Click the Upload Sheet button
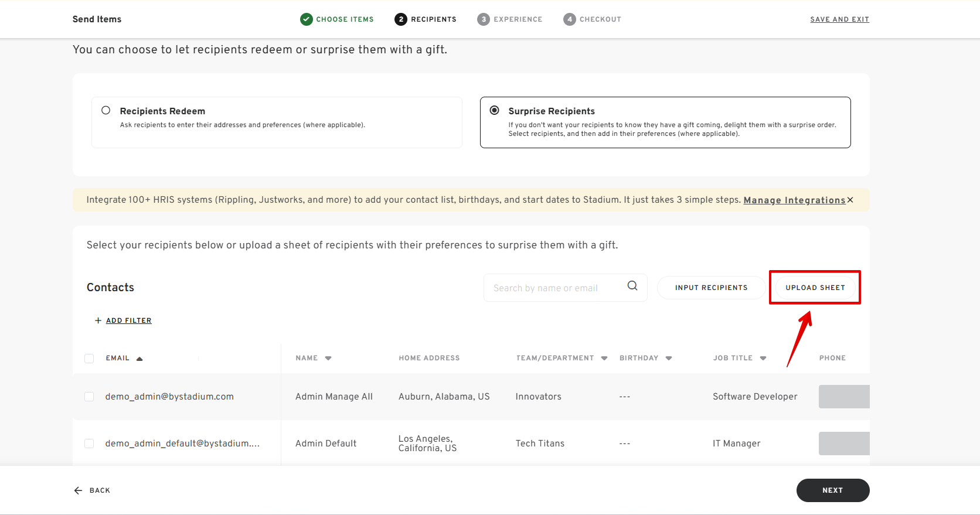Screen dimensions: 980x515 pos(815,288)
